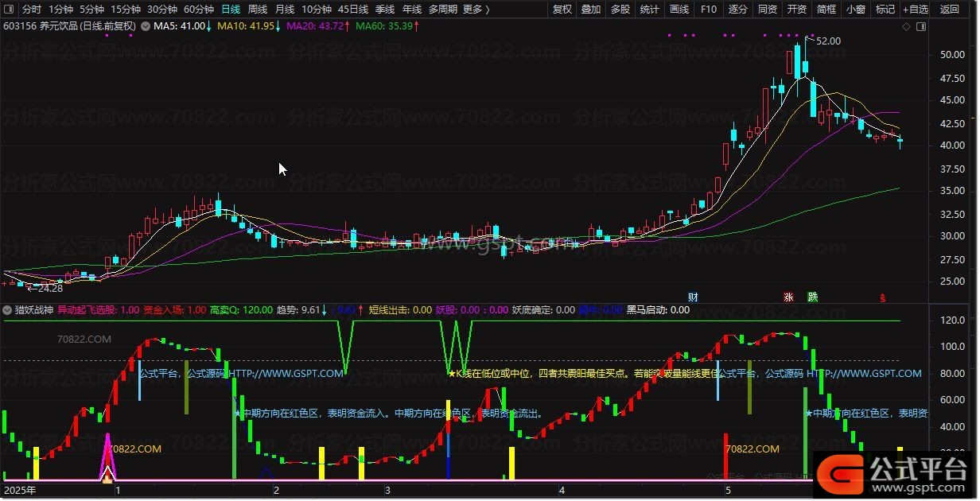Select the 30分钟 period tab
980x501 pixels.
(x=162, y=10)
